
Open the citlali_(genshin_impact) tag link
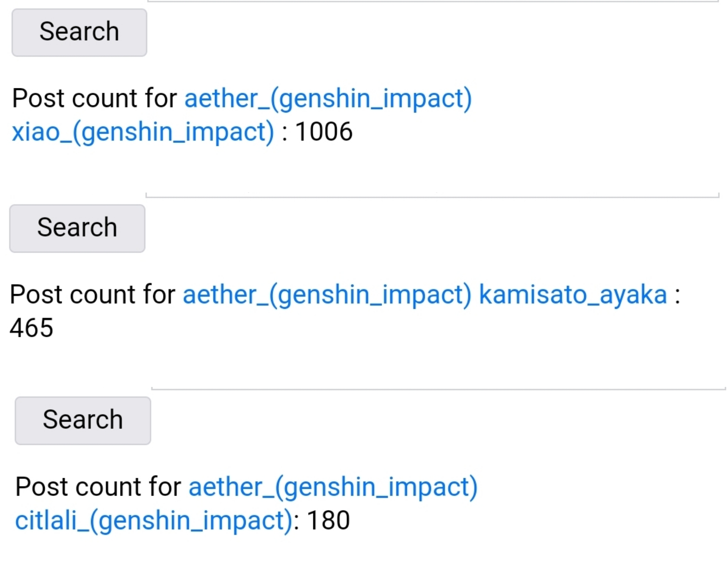[x=154, y=520]
